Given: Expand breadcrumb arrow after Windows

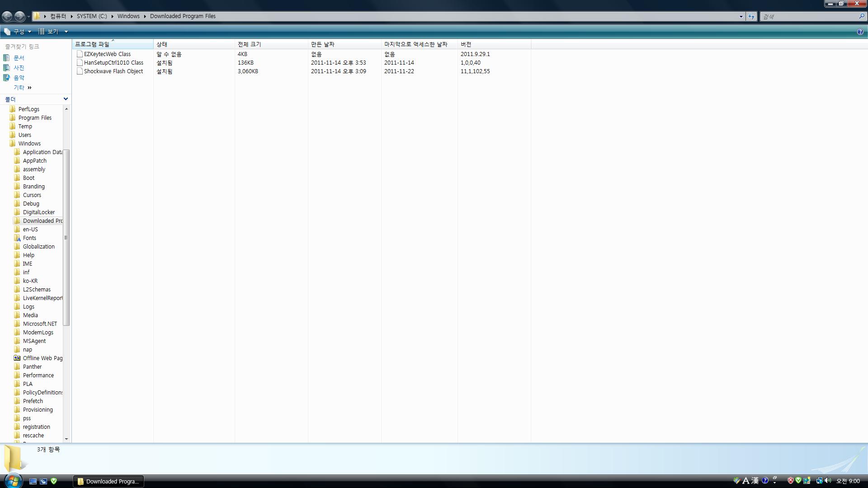Looking at the screenshot, I should click(x=145, y=16).
